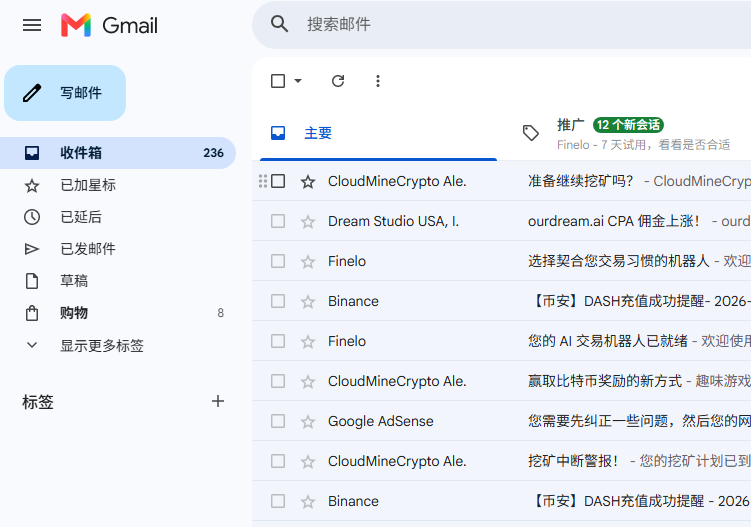Create a new label with the plus icon
Screen dimensions: 751x527
point(218,401)
